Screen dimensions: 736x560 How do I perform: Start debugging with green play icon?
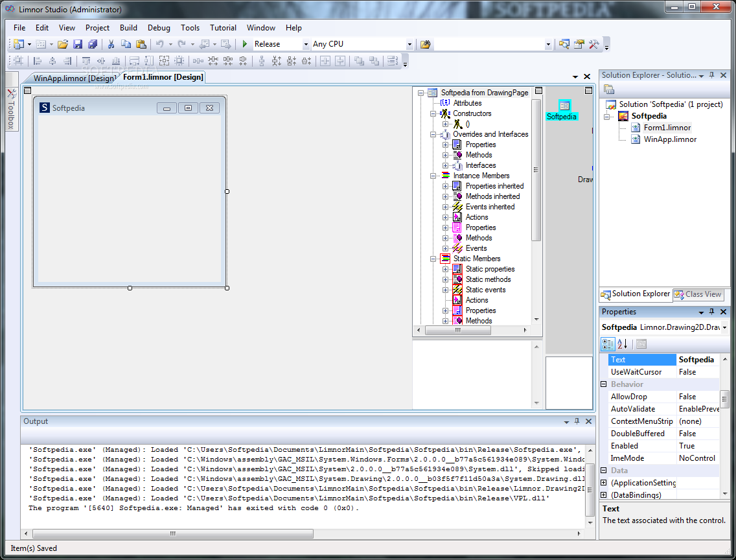tap(244, 44)
